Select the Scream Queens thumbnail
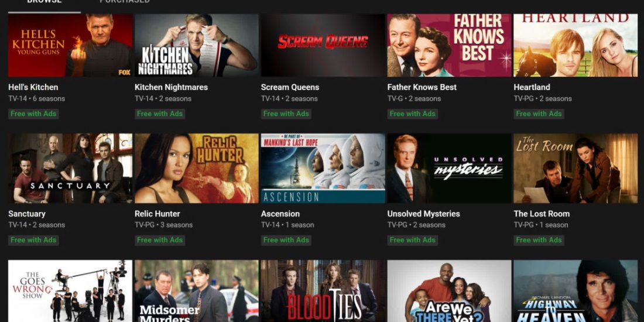Screen dimensions: 644x322 click(x=323, y=45)
